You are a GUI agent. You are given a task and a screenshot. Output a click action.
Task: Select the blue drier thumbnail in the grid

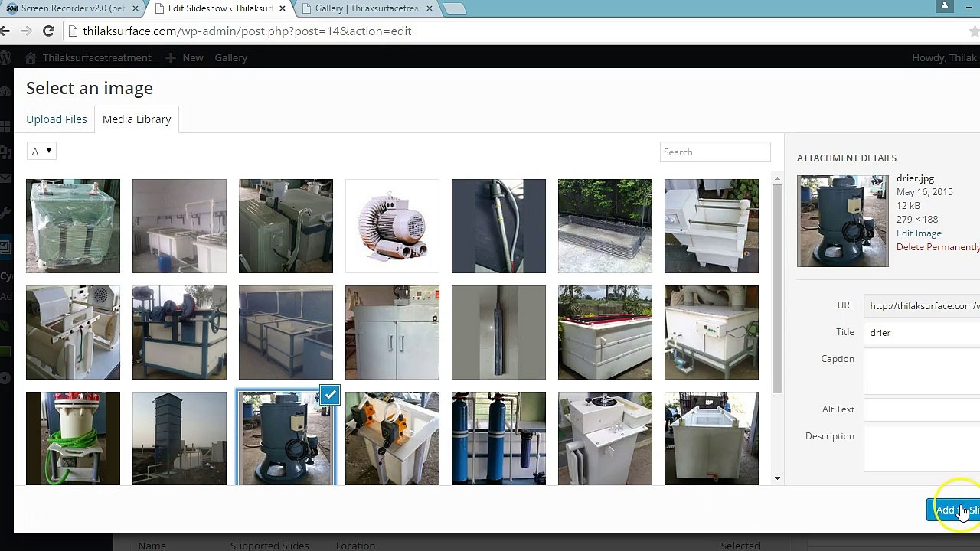[x=286, y=439]
